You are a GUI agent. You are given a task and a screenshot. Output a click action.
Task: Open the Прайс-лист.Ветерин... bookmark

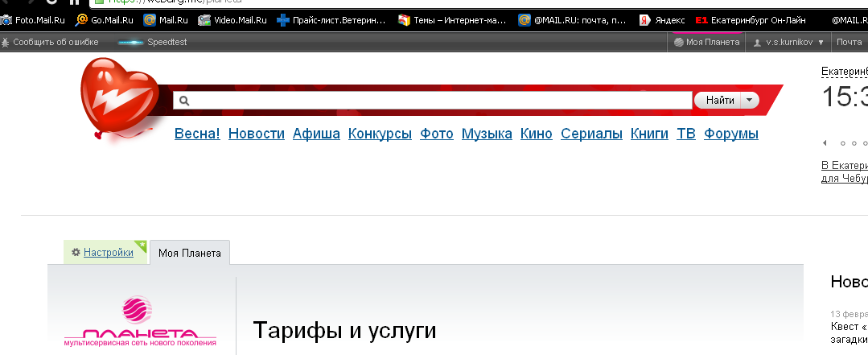[x=331, y=20]
